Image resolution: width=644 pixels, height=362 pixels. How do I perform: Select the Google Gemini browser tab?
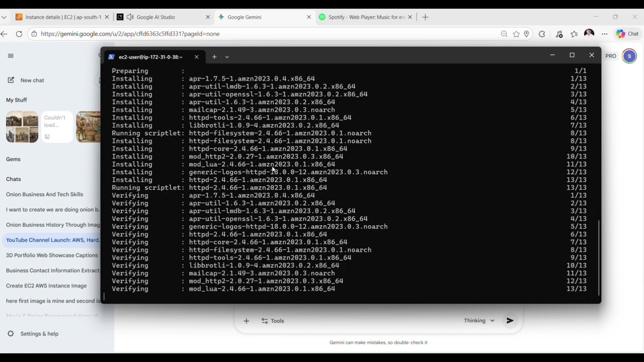tap(265, 17)
